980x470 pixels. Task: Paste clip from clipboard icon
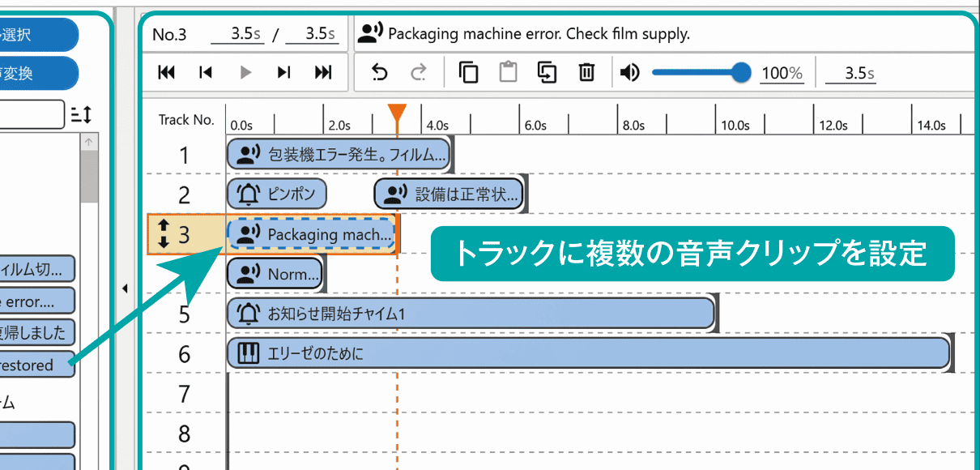pyautogui.click(x=508, y=73)
